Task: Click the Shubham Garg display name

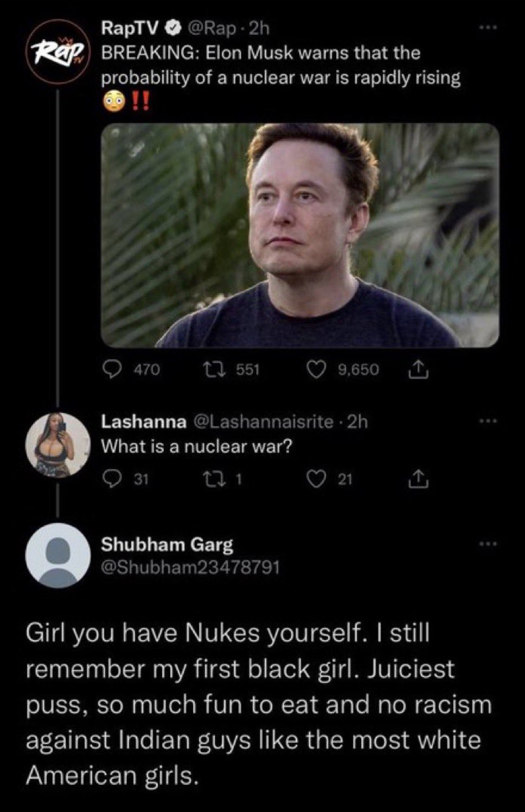Action: 167,544
